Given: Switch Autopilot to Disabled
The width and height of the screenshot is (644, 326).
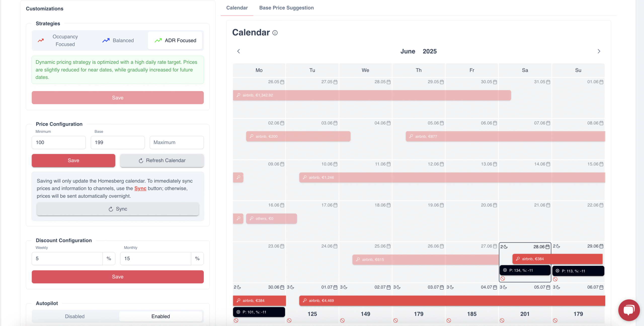Looking at the screenshot, I should pos(74,316).
